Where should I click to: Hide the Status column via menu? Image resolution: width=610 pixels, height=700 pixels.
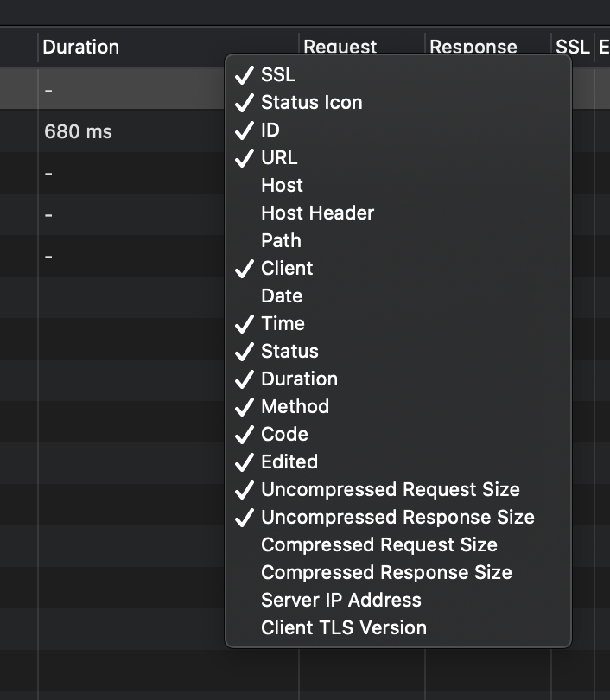pyautogui.click(x=398, y=352)
